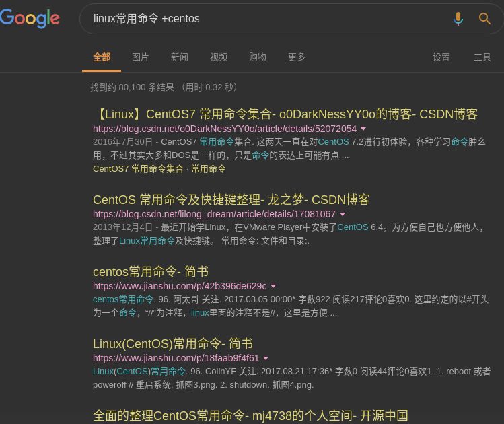The image size is (504, 424).
Task: Click URL jianshu.com/p/18faab9f4f61
Action: point(176,358)
